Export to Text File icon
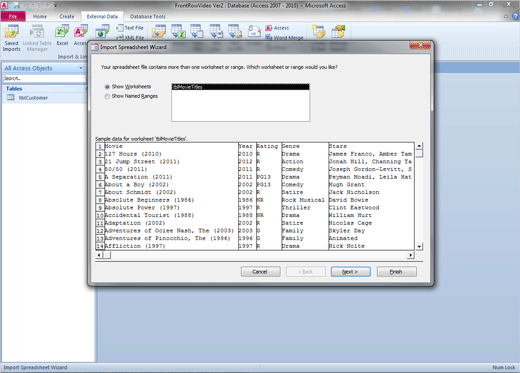520x373 pixels. coord(197,31)
